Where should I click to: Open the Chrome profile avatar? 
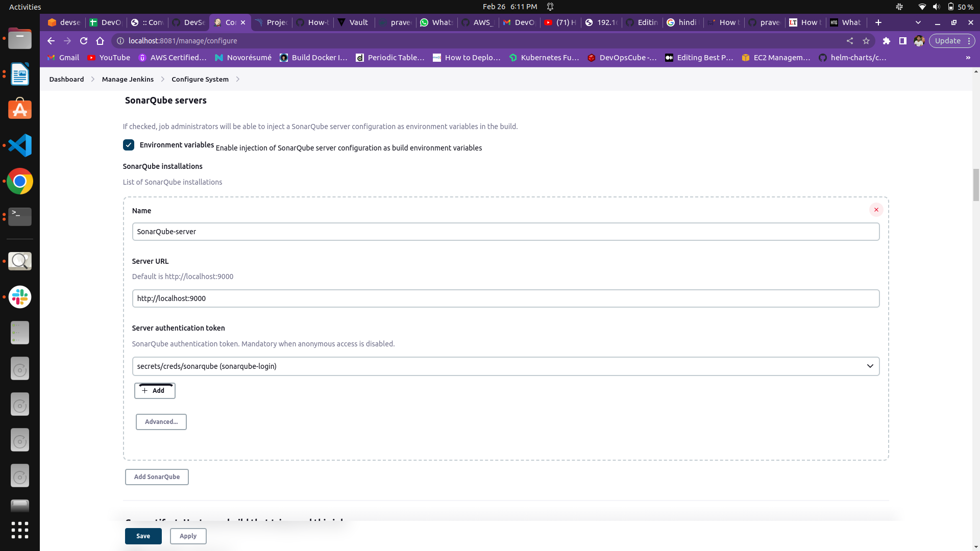tap(919, 41)
